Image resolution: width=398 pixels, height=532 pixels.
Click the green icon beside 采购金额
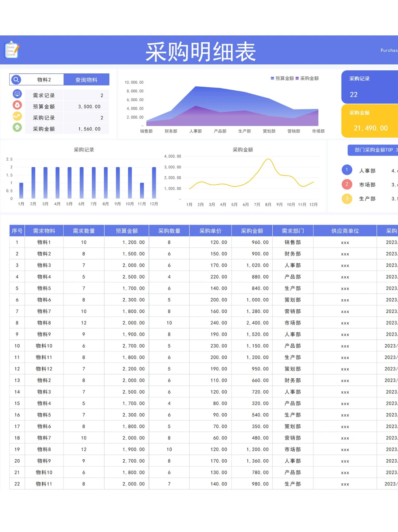17,128
